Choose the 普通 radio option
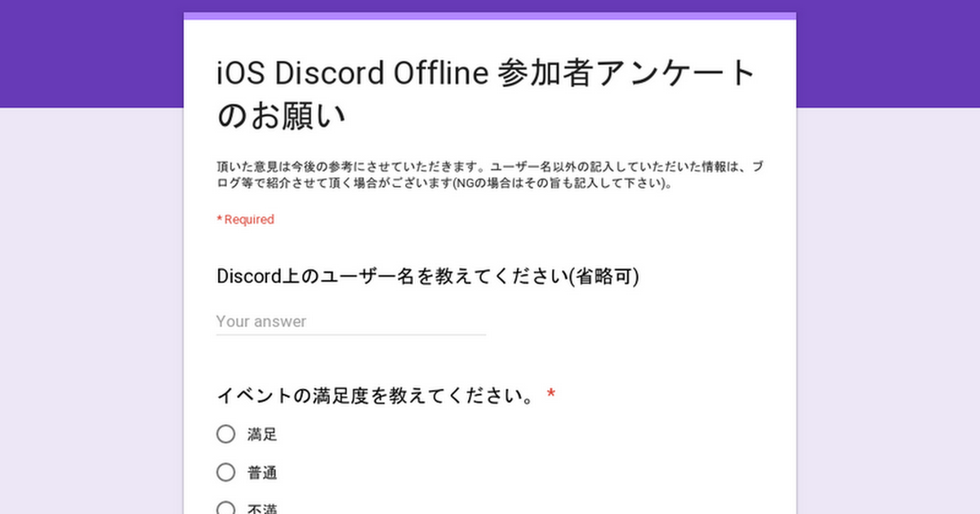Viewport: 980px width, 514px height. tap(225, 472)
